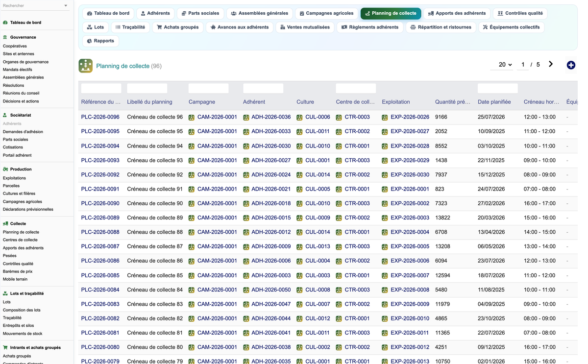Sort by Culture column header

[305, 102]
